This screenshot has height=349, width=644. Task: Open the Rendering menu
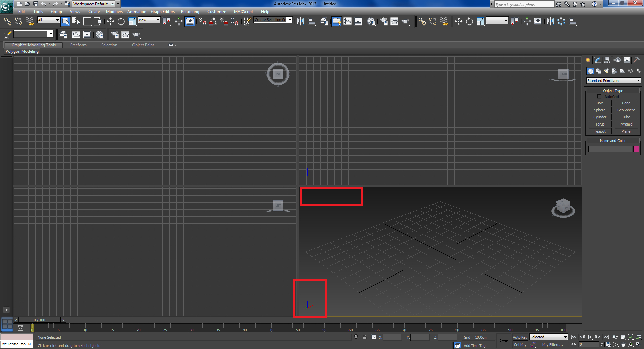coord(190,12)
